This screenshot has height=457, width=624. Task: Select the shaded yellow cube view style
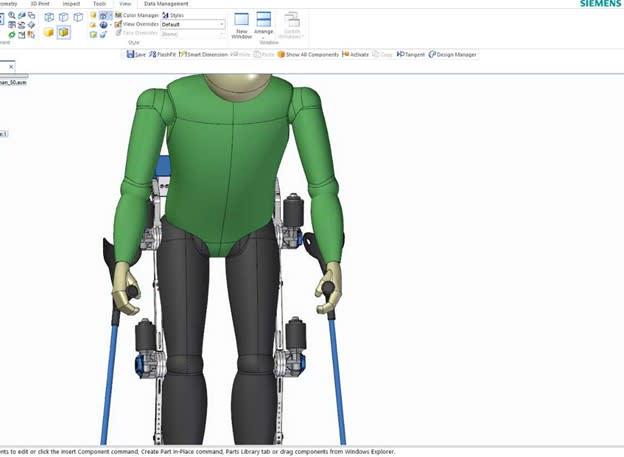pyautogui.click(x=49, y=32)
